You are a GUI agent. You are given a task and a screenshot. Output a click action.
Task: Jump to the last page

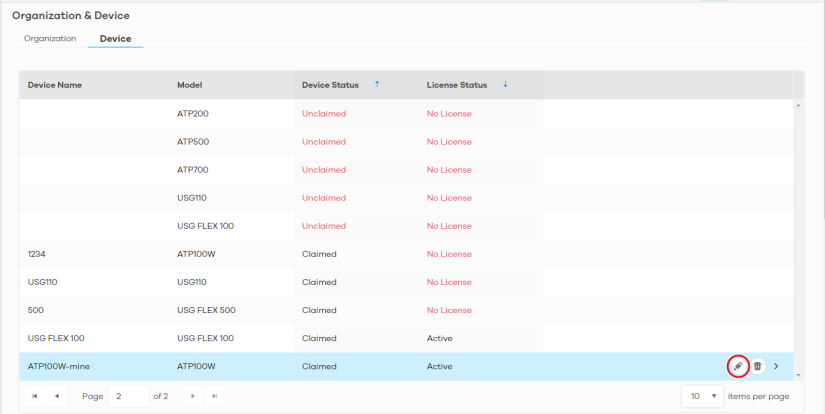click(x=212, y=396)
